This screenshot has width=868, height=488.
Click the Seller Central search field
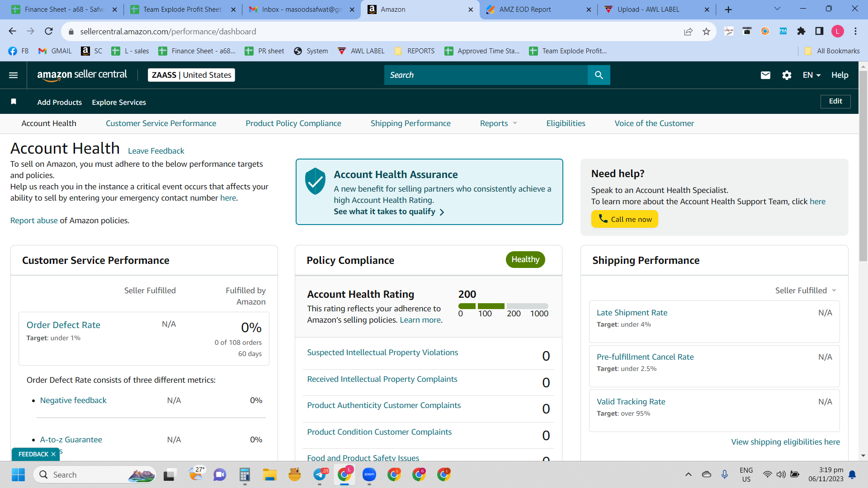click(x=486, y=75)
